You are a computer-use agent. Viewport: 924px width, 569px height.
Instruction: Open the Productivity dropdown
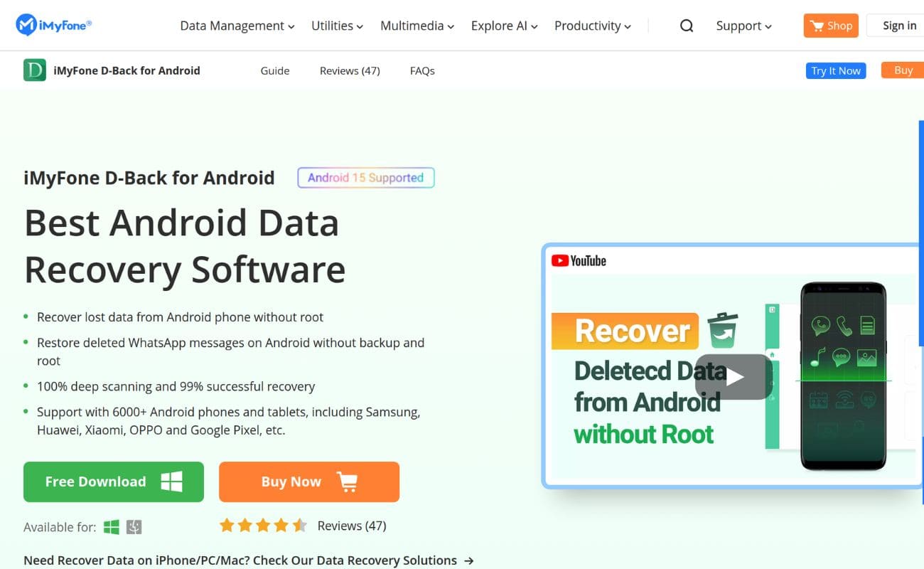(592, 26)
